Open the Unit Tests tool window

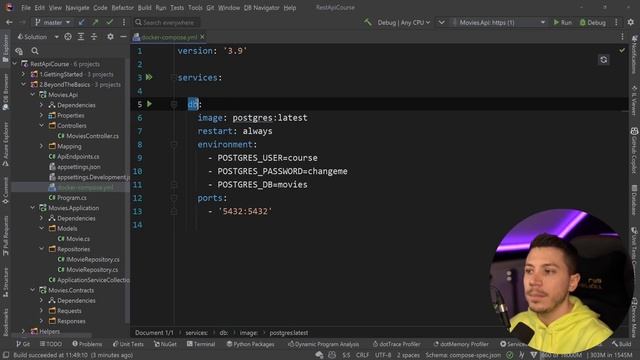128,344
